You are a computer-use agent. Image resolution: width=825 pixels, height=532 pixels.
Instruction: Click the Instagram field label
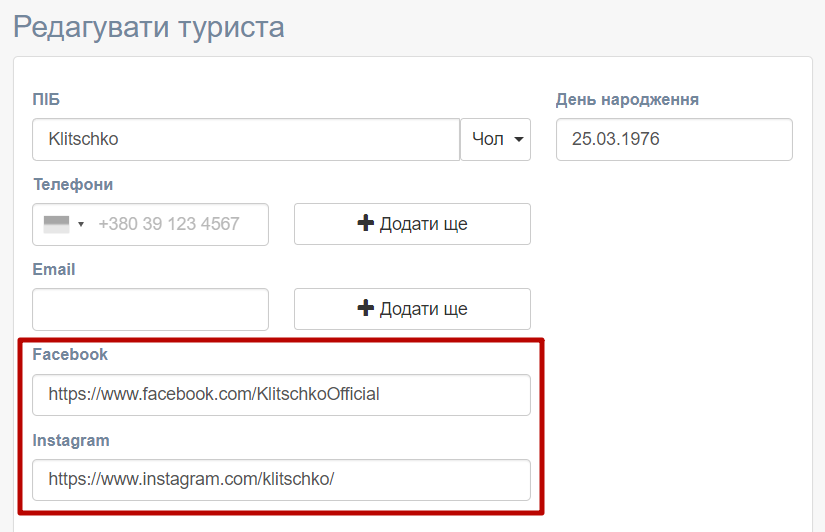tap(71, 440)
